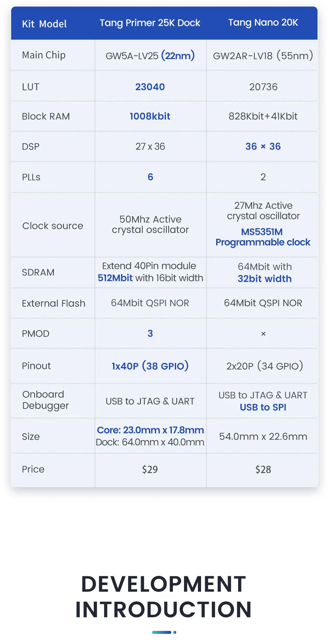Click the 1x40P (38 GPIO) pinout value
Image resolution: width=328 pixels, height=644 pixels.
(x=150, y=366)
